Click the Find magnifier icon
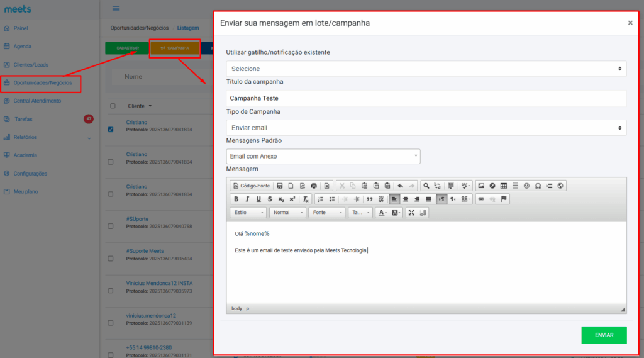 (x=426, y=186)
